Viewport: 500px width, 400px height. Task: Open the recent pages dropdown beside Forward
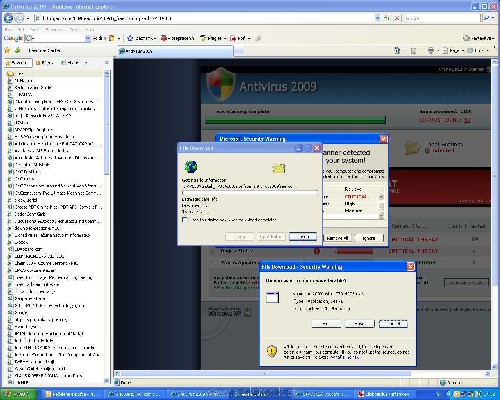[x=28, y=18]
